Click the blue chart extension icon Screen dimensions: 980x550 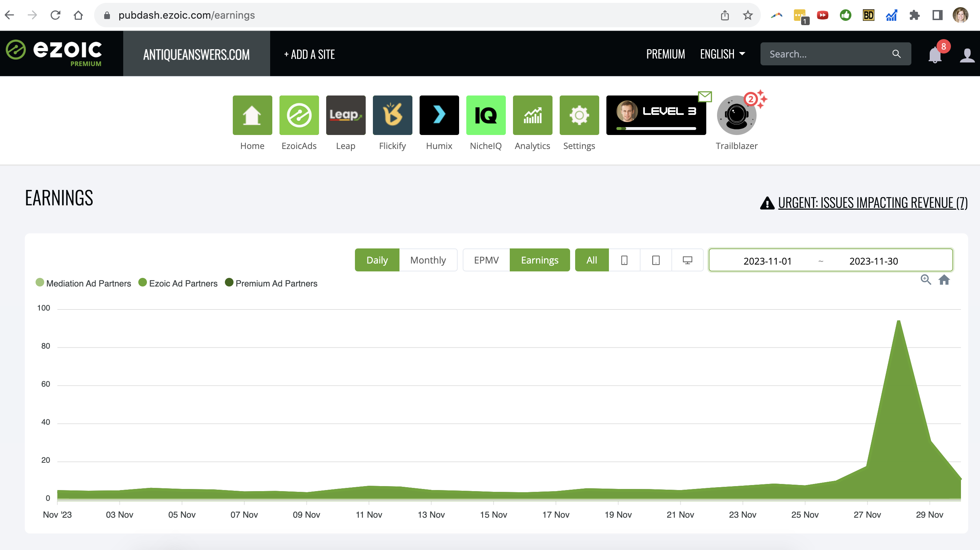tap(891, 15)
